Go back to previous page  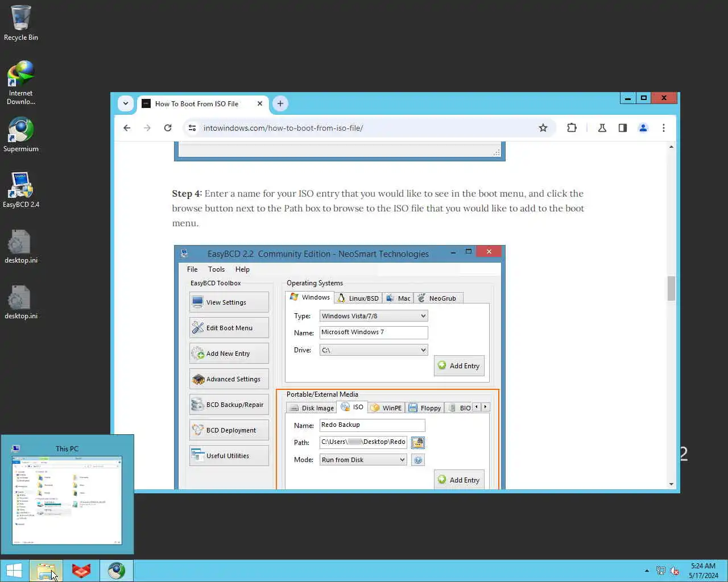pos(127,128)
